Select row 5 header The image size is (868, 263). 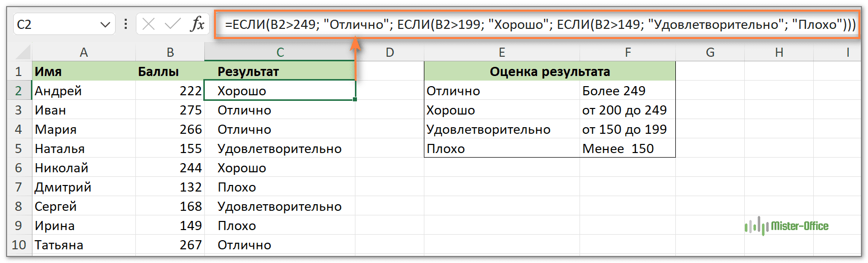[x=19, y=148]
